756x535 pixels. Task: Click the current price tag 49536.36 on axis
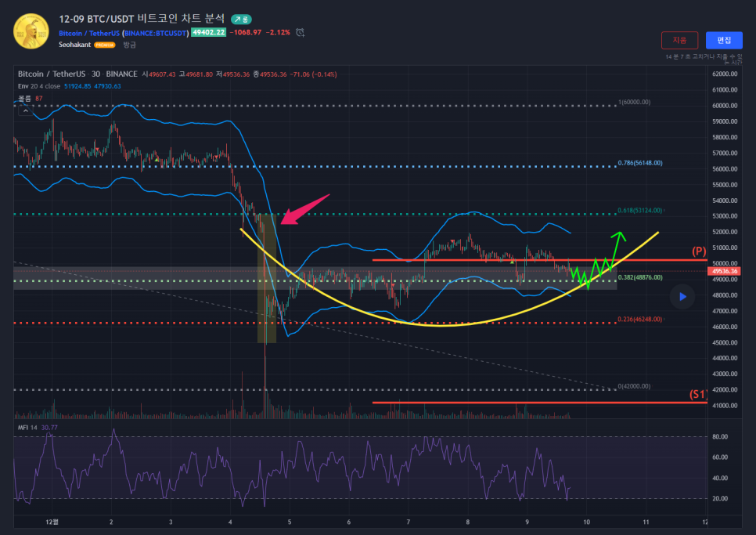(724, 271)
